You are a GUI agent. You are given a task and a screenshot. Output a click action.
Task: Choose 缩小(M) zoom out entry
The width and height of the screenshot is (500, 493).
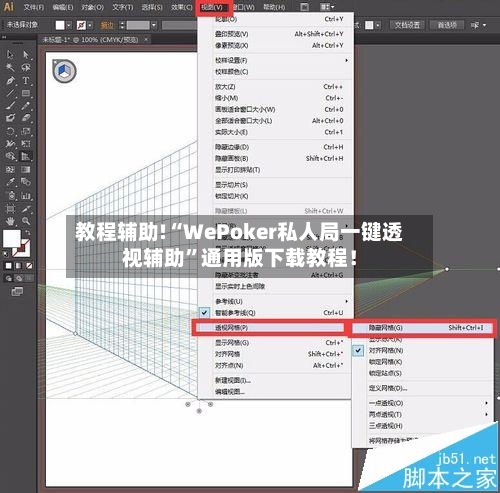(275, 98)
